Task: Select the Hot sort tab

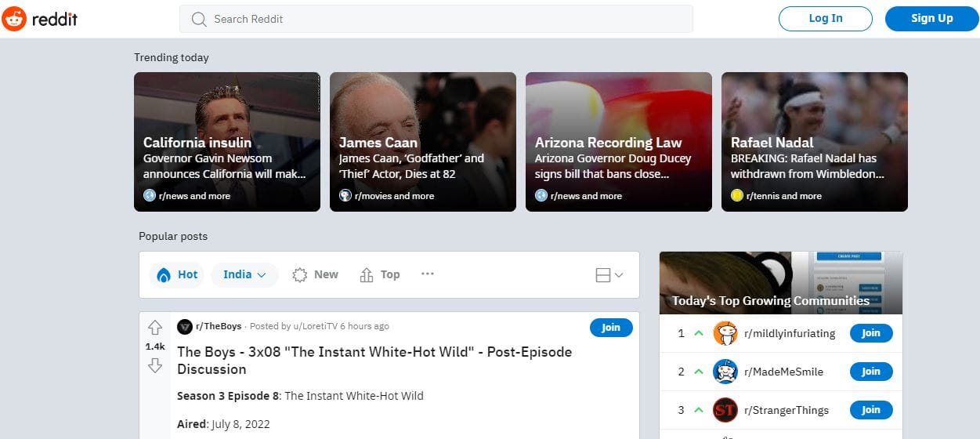Action: point(177,275)
